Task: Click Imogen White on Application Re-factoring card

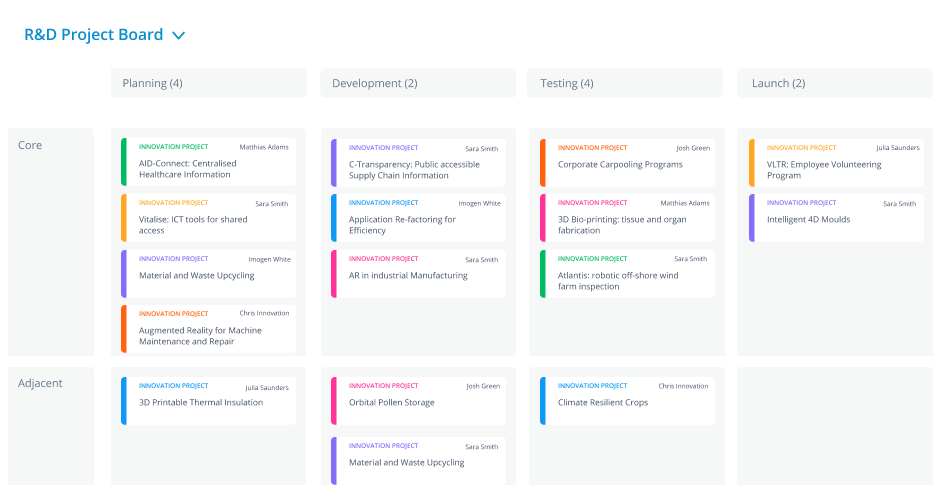Action: 479,204
